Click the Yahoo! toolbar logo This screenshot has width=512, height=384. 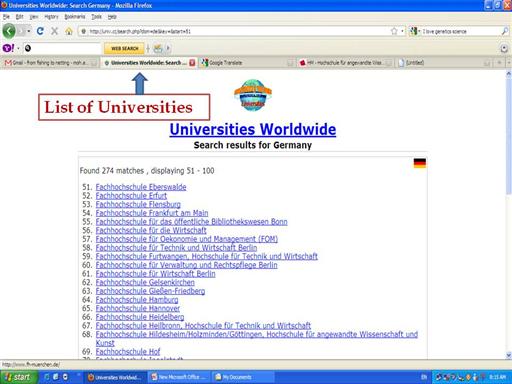[x=8, y=48]
